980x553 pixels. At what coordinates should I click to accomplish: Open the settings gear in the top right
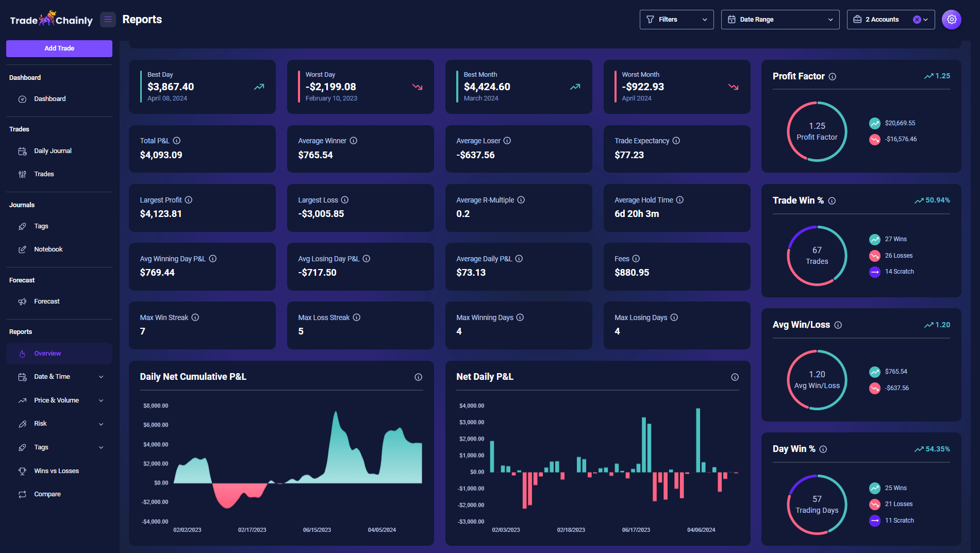click(x=951, y=19)
